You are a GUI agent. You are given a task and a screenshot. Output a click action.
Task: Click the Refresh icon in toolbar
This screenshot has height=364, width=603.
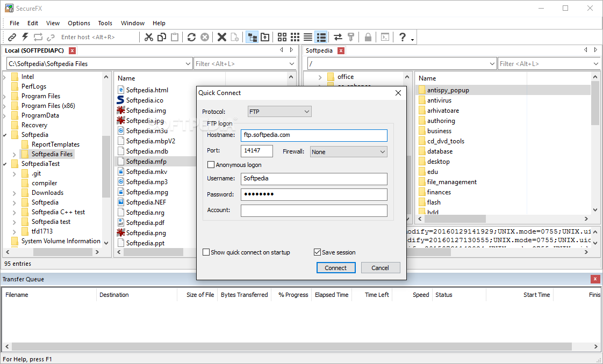click(x=191, y=37)
